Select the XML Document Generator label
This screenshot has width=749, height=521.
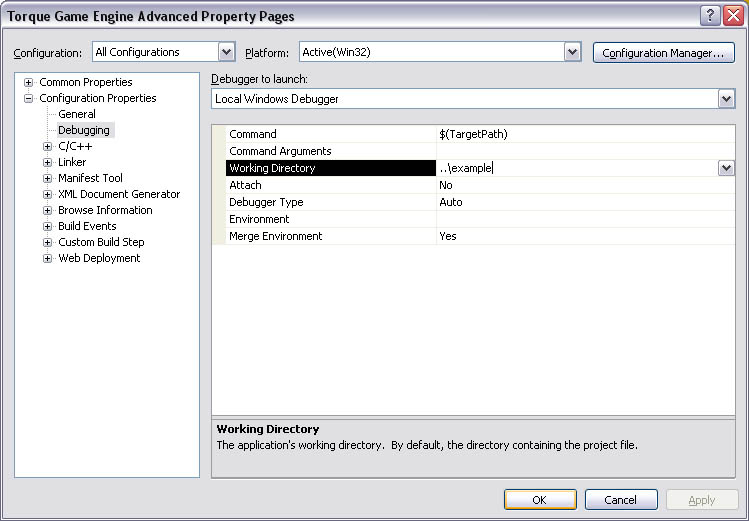[119, 194]
